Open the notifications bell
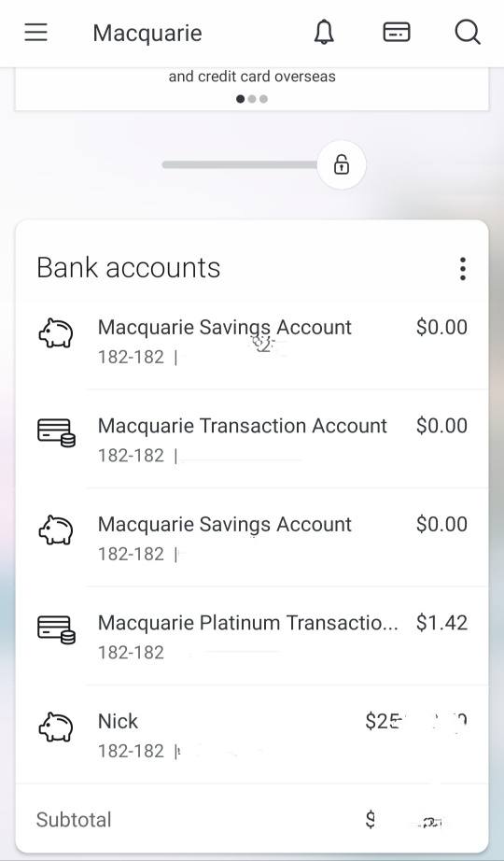The height and width of the screenshot is (861, 504). pyautogui.click(x=324, y=33)
